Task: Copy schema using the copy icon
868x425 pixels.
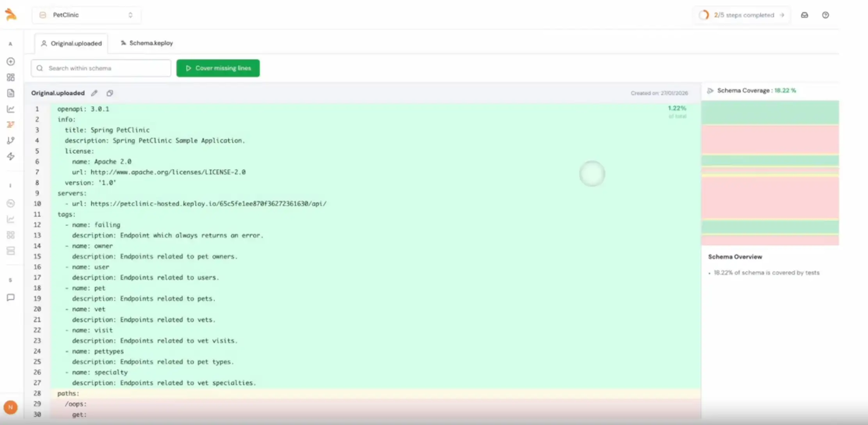Action: pyautogui.click(x=110, y=93)
